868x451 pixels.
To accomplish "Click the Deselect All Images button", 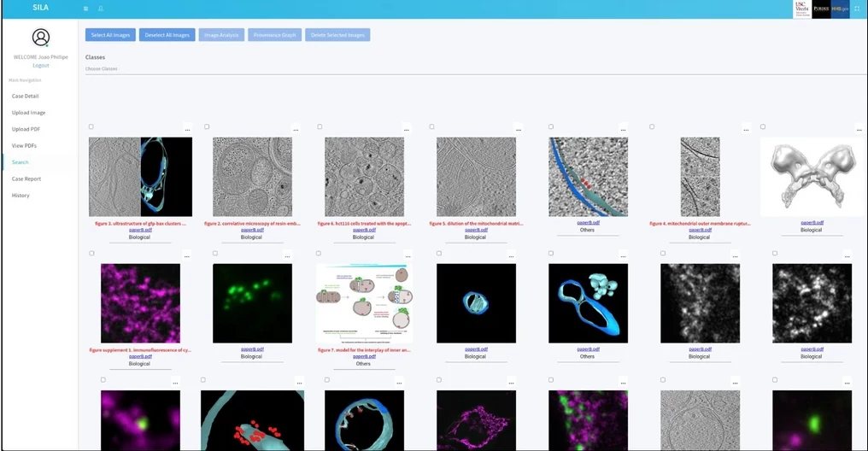I will tap(167, 35).
